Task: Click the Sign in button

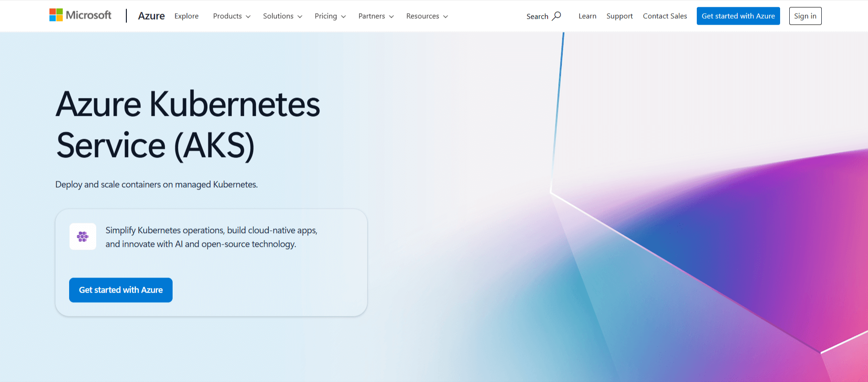Action: pyautogui.click(x=805, y=16)
